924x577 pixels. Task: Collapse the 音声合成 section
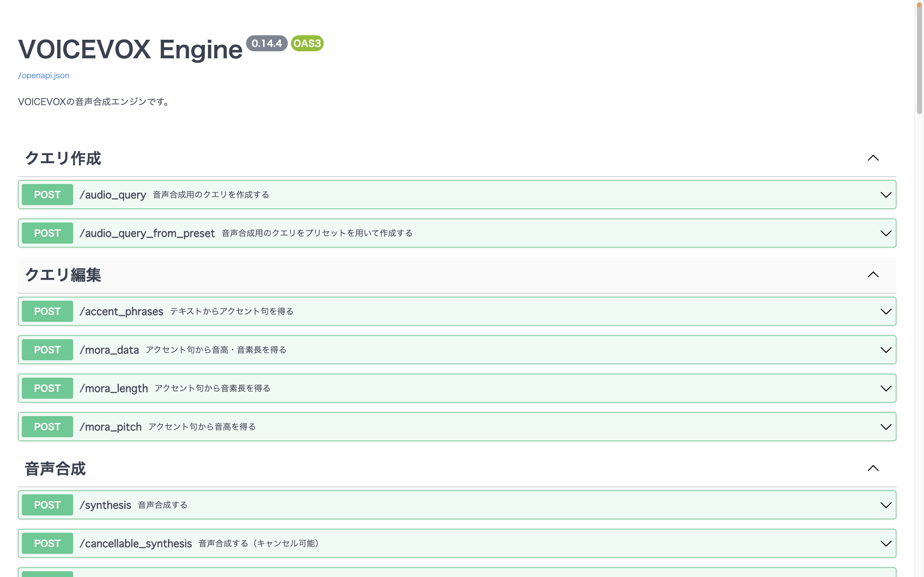click(874, 468)
